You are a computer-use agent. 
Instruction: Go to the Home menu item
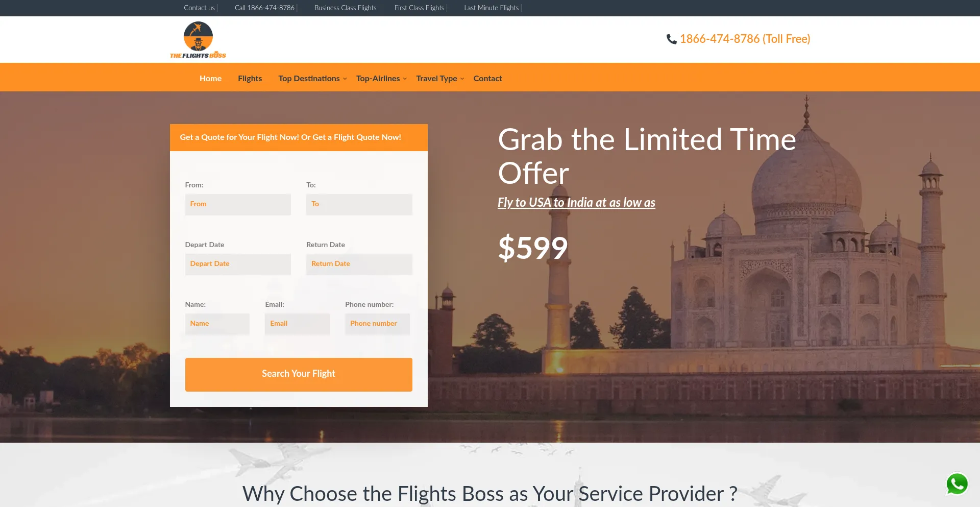[210, 78]
